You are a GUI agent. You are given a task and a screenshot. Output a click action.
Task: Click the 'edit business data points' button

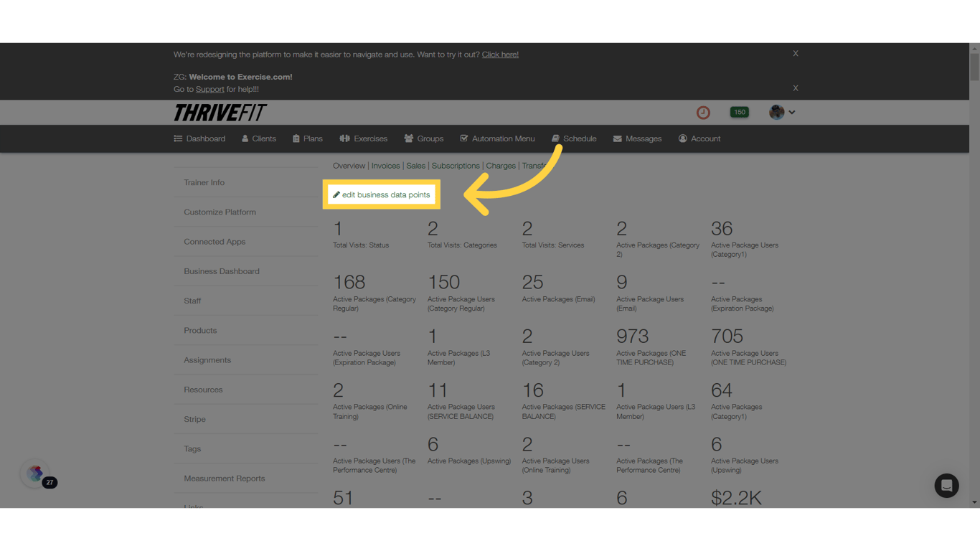pos(381,194)
